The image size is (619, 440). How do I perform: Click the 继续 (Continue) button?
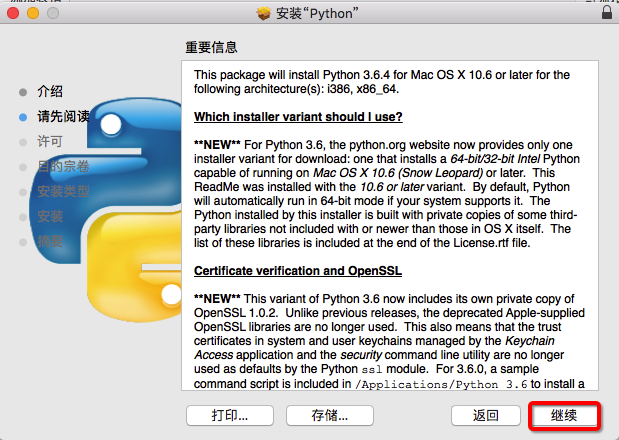(x=565, y=416)
